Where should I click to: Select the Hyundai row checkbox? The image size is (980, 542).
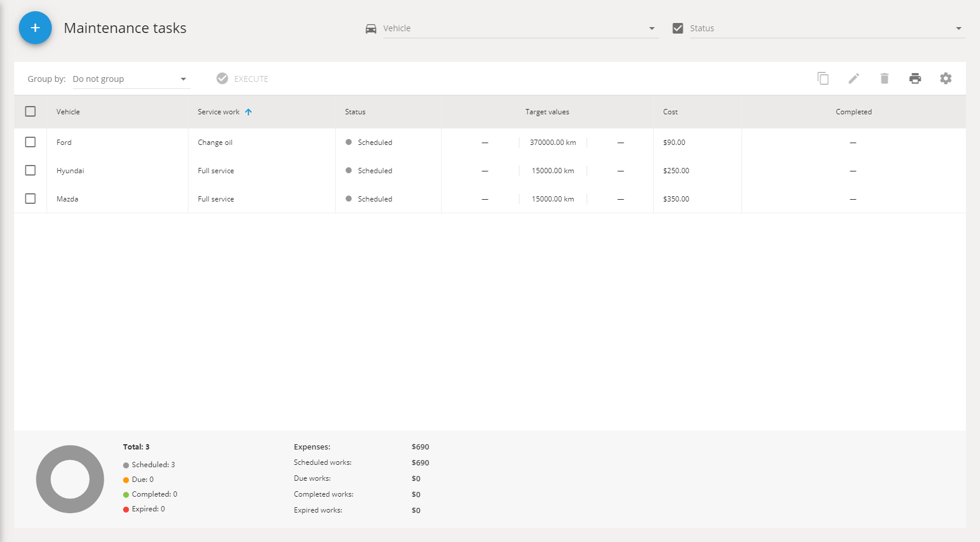coord(31,170)
